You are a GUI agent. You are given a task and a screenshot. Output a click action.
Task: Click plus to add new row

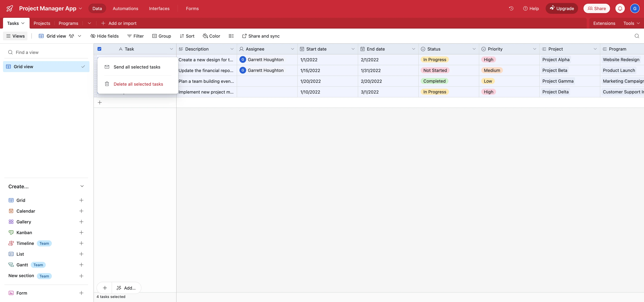(100, 102)
